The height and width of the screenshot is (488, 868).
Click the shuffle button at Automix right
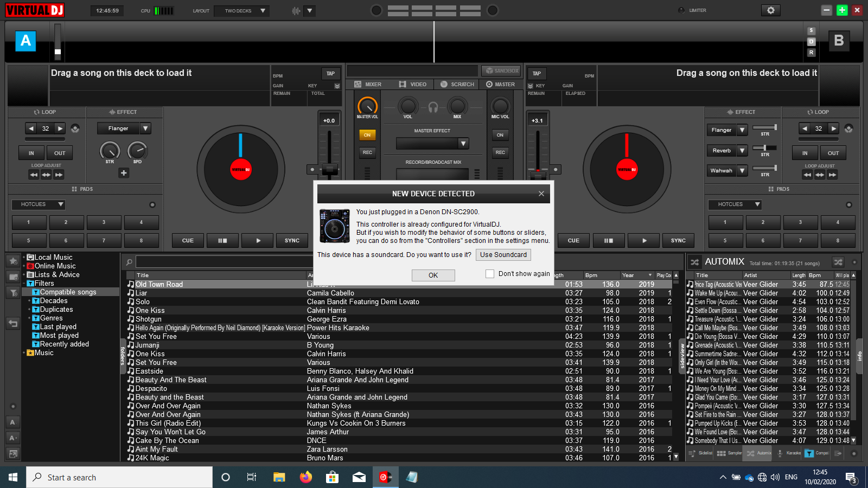838,262
